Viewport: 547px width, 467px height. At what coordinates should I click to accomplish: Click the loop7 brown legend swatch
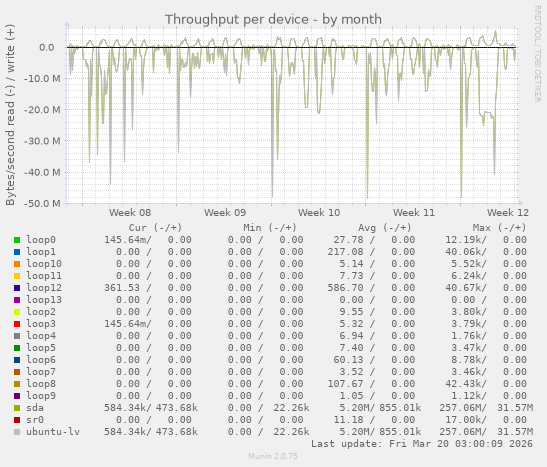pyautogui.click(x=17, y=372)
